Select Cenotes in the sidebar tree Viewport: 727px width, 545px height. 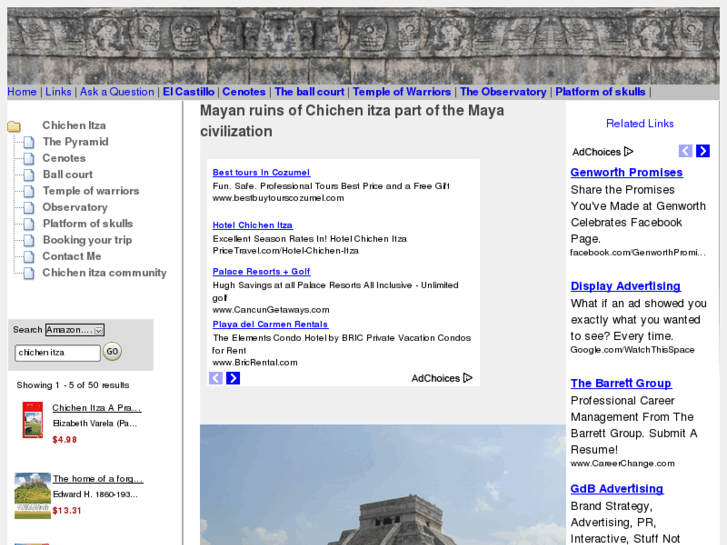click(x=64, y=158)
